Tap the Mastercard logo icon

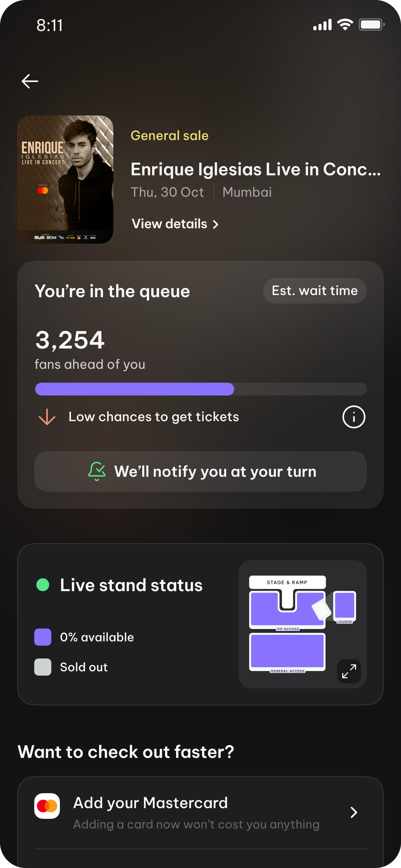click(47, 806)
